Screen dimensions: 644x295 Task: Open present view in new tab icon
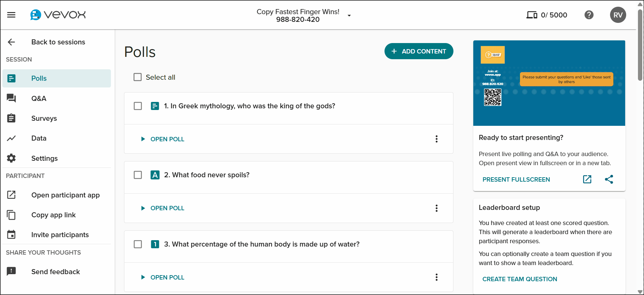click(x=587, y=179)
